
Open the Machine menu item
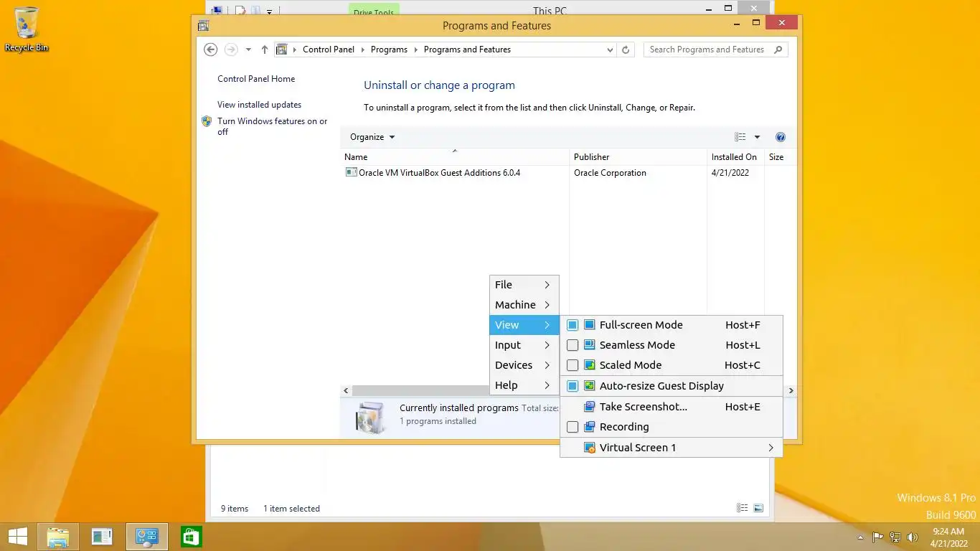[524, 305]
